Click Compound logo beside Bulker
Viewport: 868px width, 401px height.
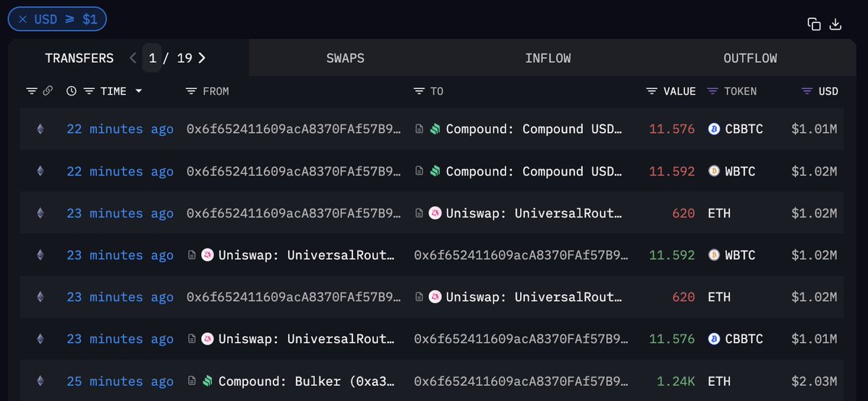[x=207, y=381]
